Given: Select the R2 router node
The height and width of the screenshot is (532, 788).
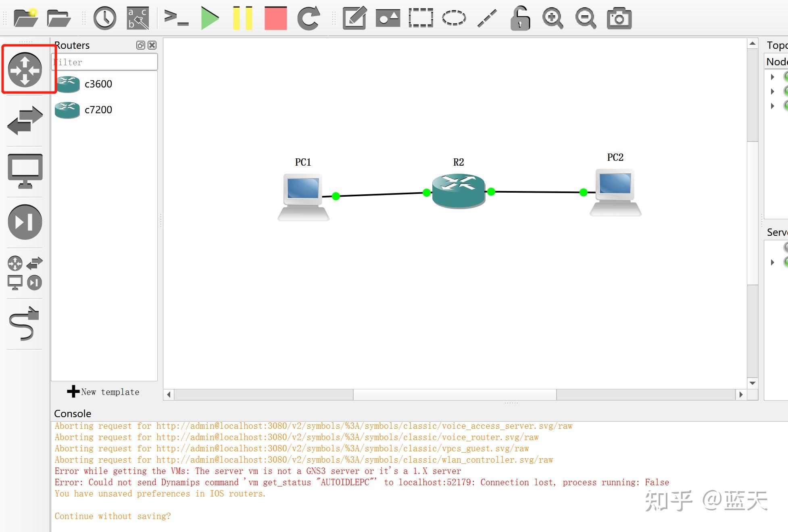Looking at the screenshot, I should [x=459, y=191].
